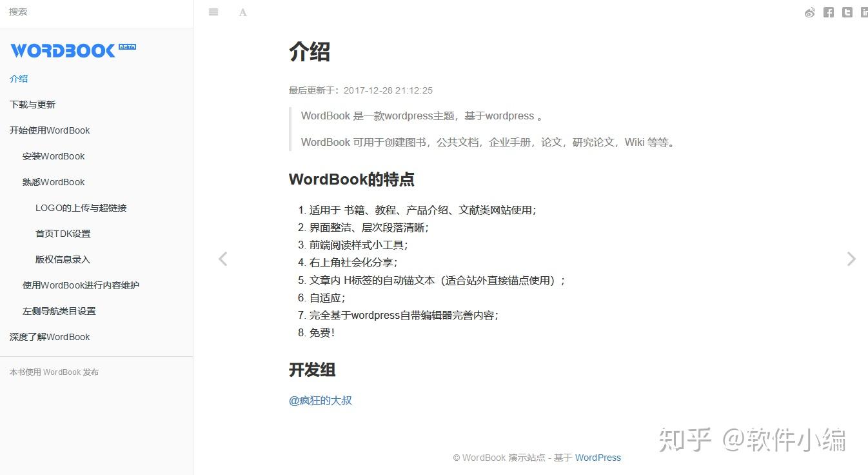Go to the previous page with the left arrow

pos(223,259)
